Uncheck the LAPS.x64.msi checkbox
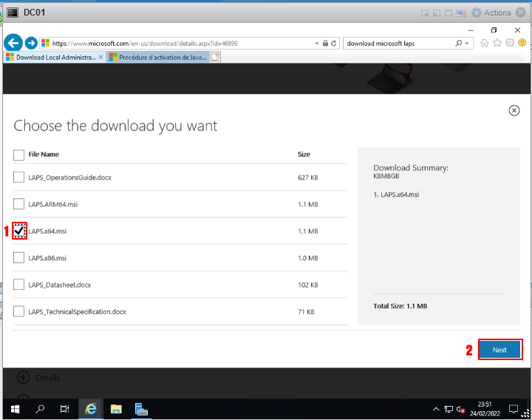The width and height of the screenshot is (532, 420). pos(19,231)
